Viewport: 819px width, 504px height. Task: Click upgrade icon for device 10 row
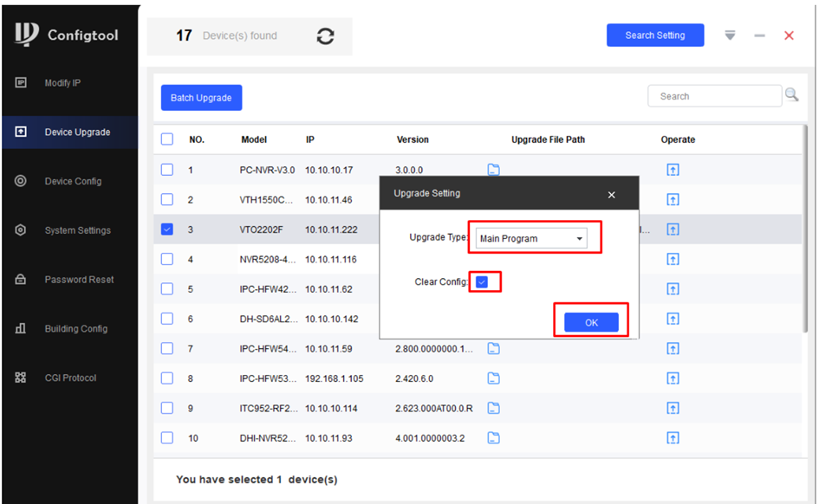point(673,438)
